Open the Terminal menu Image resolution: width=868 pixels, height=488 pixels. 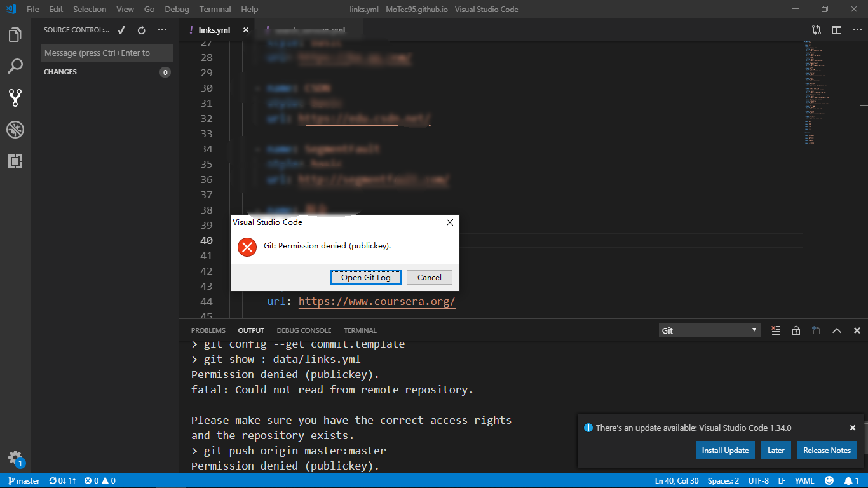coord(215,9)
